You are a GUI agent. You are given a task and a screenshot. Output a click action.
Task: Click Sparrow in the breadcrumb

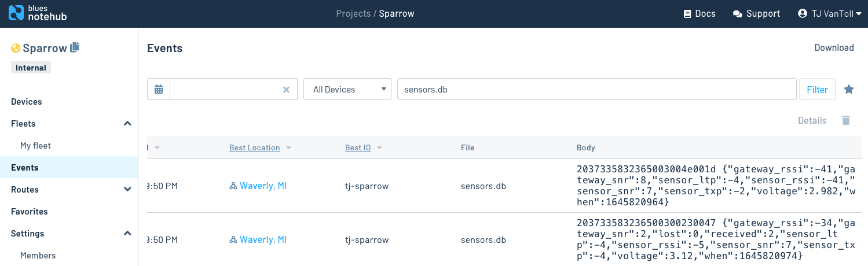click(397, 13)
